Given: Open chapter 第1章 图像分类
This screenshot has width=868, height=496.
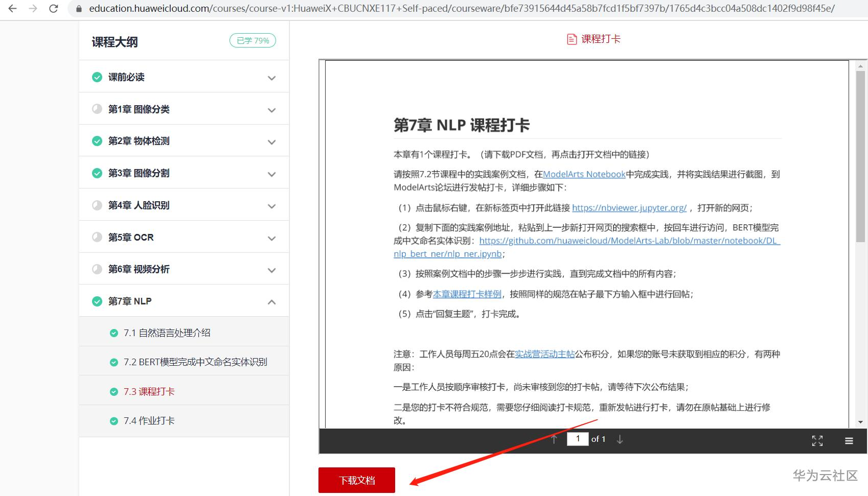Looking at the screenshot, I should coord(139,109).
